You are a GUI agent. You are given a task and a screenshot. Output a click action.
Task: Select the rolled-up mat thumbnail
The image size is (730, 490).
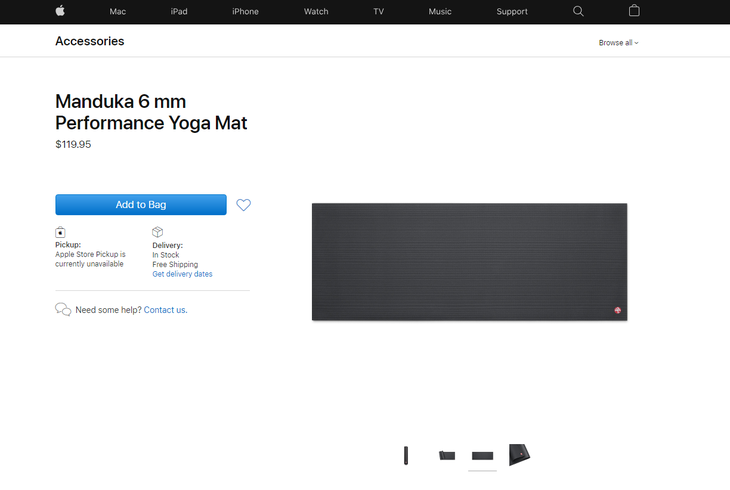coord(406,455)
